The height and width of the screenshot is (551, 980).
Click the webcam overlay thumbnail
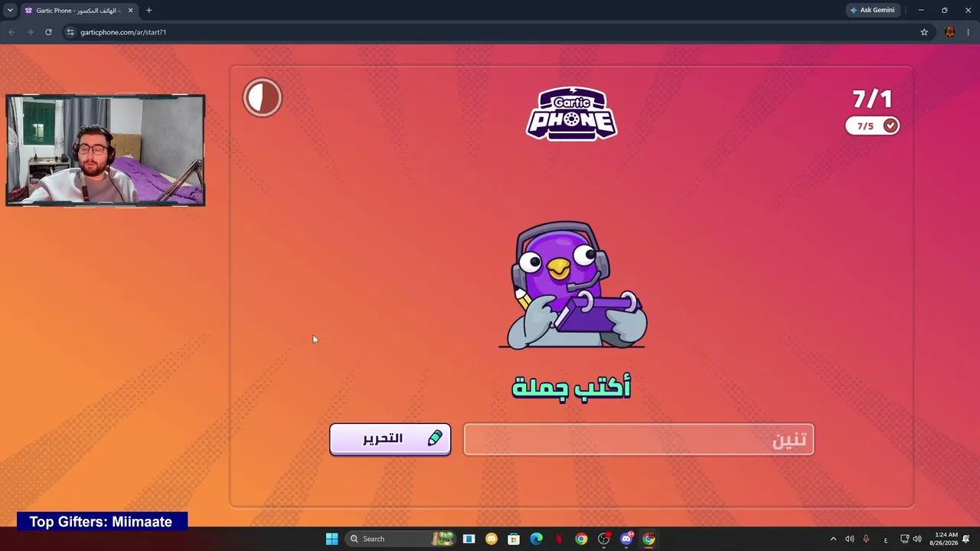coord(106,150)
